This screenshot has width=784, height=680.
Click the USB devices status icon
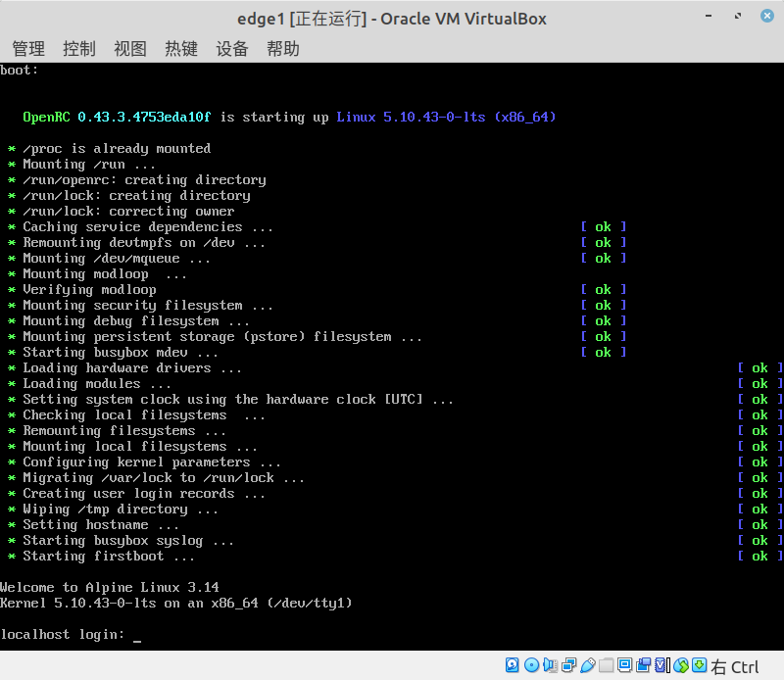tap(589, 664)
